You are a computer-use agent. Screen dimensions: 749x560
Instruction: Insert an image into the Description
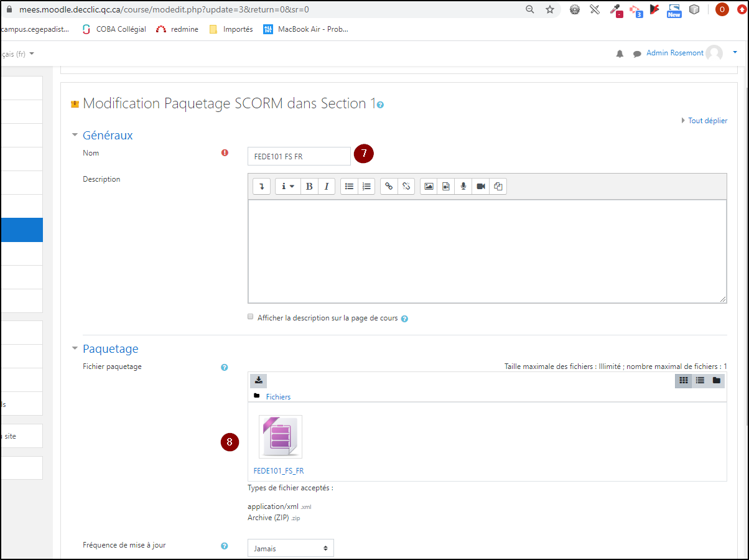(429, 186)
